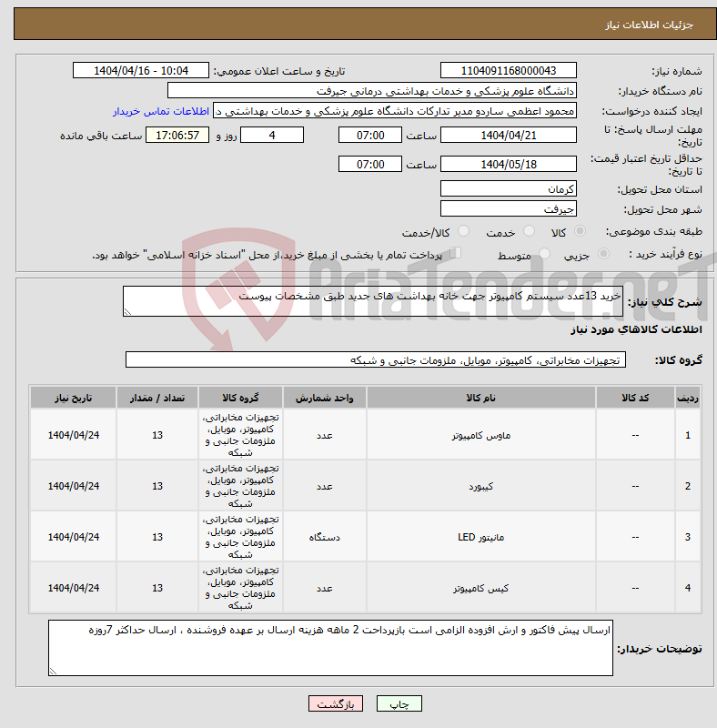Click the کیبورد item name
Viewport: 717px width, 728px height.
[481, 486]
